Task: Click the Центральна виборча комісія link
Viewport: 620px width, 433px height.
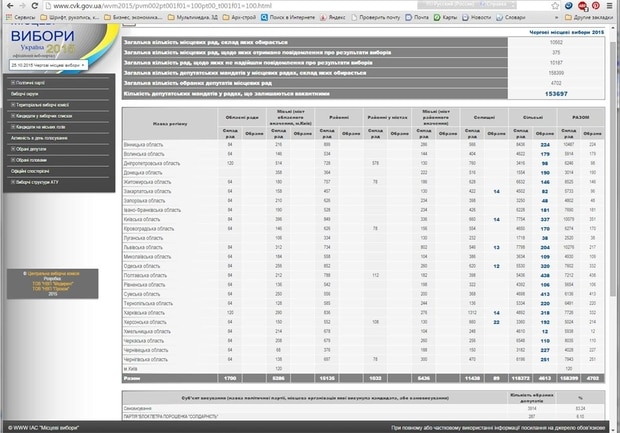Action: pyautogui.click(x=52, y=272)
